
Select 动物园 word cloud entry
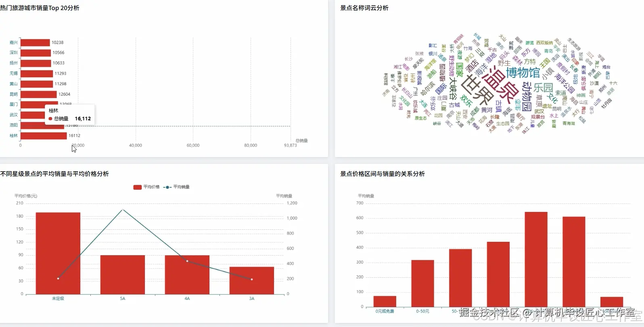click(x=527, y=96)
